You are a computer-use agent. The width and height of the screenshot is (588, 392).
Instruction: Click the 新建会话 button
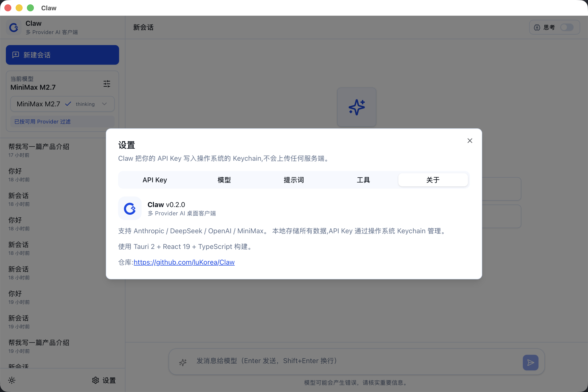62,55
